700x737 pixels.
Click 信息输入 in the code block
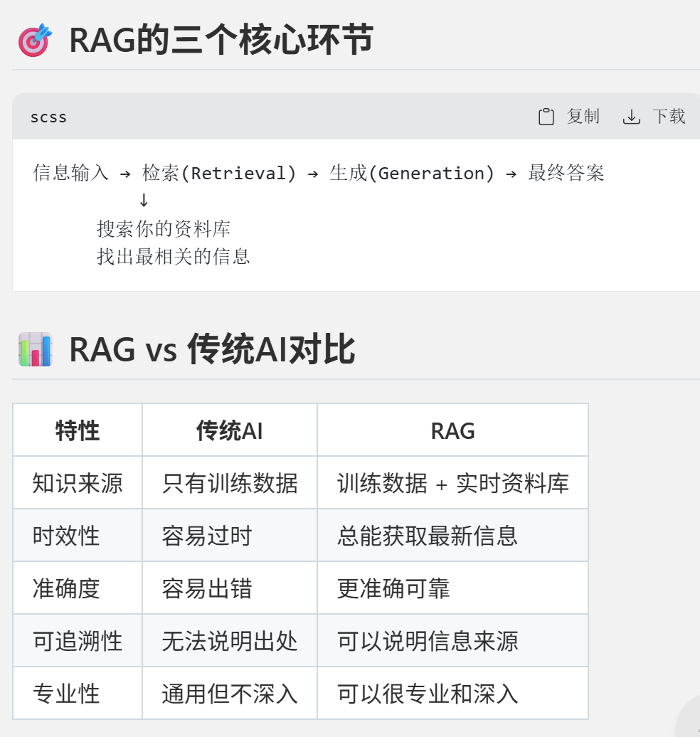pyautogui.click(x=70, y=172)
